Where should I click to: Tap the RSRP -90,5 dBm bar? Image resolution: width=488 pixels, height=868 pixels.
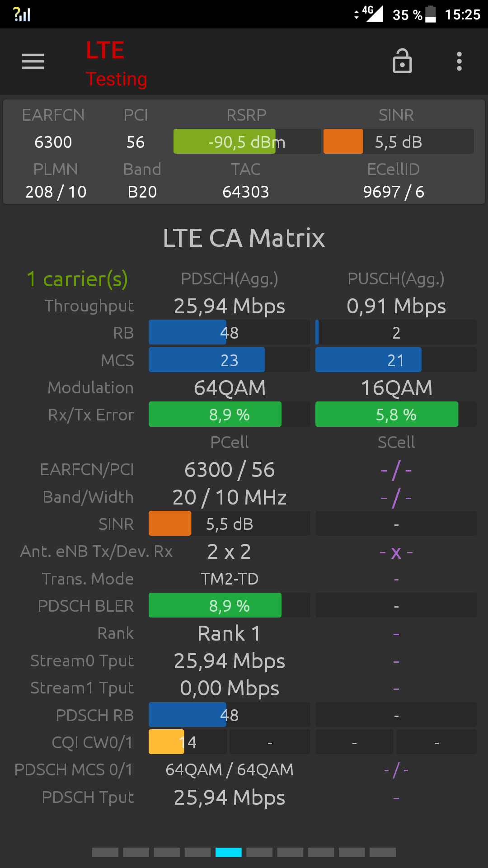tap(247, 142)
